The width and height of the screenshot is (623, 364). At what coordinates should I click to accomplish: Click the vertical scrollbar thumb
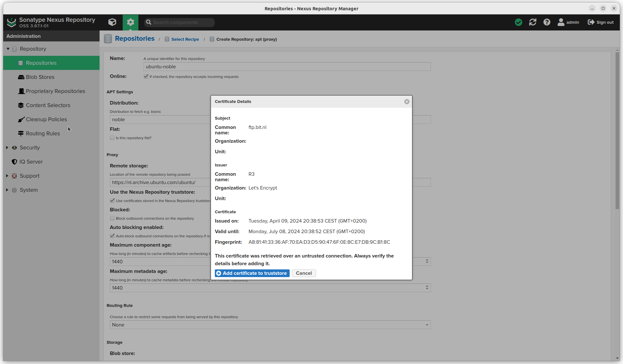click(617, 131)
